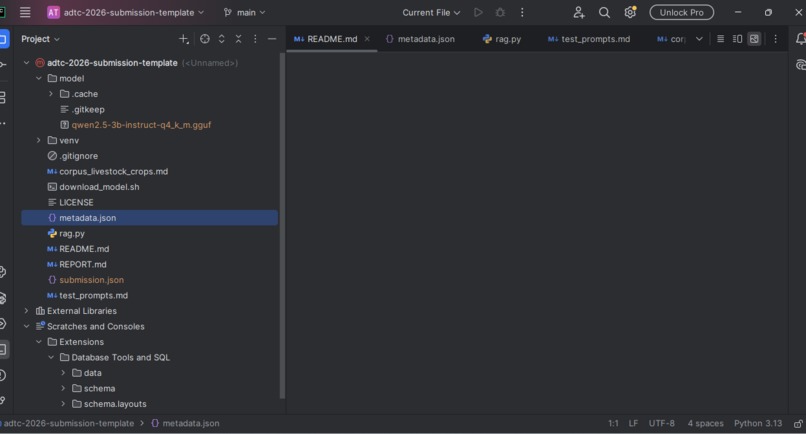Open the Current File run configuration dropdown
The image size is (806, 434).
[431, 12]
